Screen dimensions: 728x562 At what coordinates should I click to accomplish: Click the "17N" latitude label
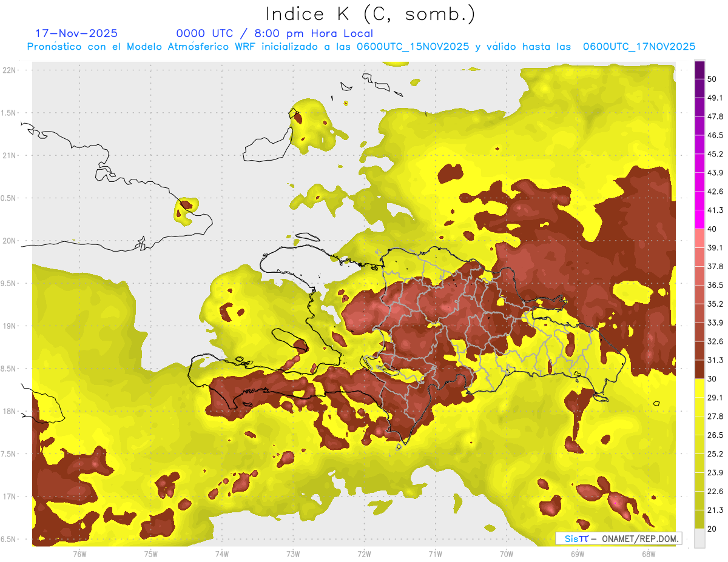pyautogui.click(x=9, y=497)
